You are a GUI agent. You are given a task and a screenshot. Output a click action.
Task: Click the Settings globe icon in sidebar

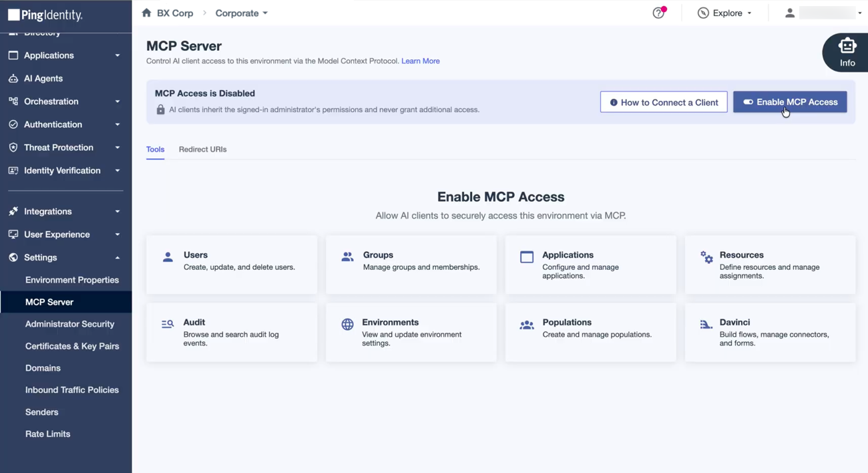pyautogui.click(x=13, y=258)
